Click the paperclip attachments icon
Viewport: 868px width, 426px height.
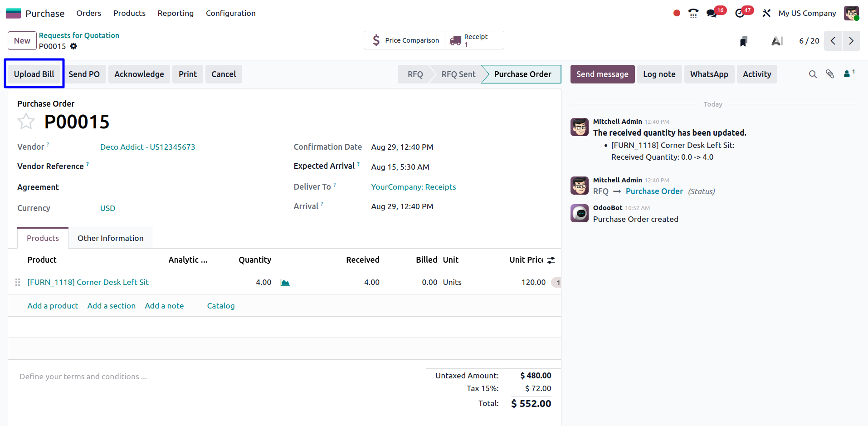830,74
